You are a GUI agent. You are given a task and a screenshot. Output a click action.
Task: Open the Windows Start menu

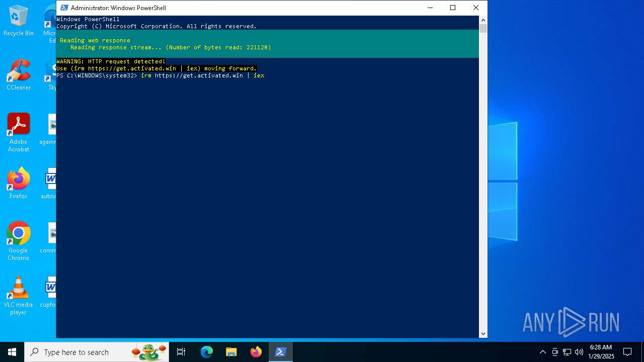[x=12, y=352]
